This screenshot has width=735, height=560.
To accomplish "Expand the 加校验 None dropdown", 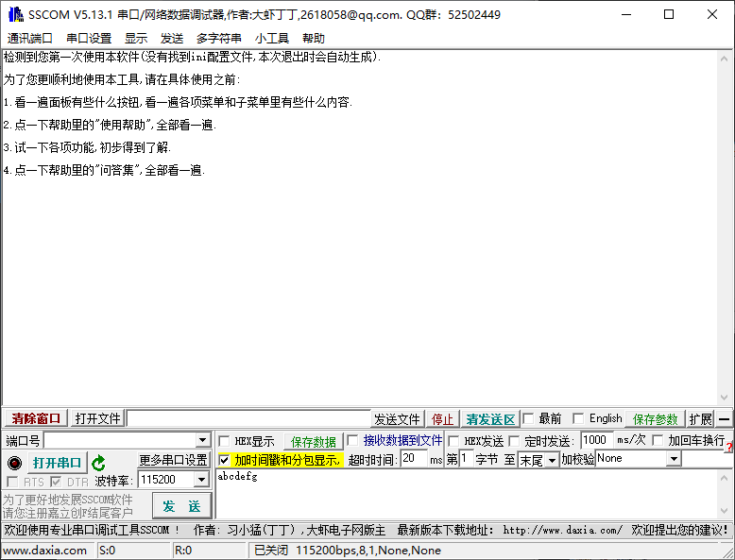I will point(674,458).
